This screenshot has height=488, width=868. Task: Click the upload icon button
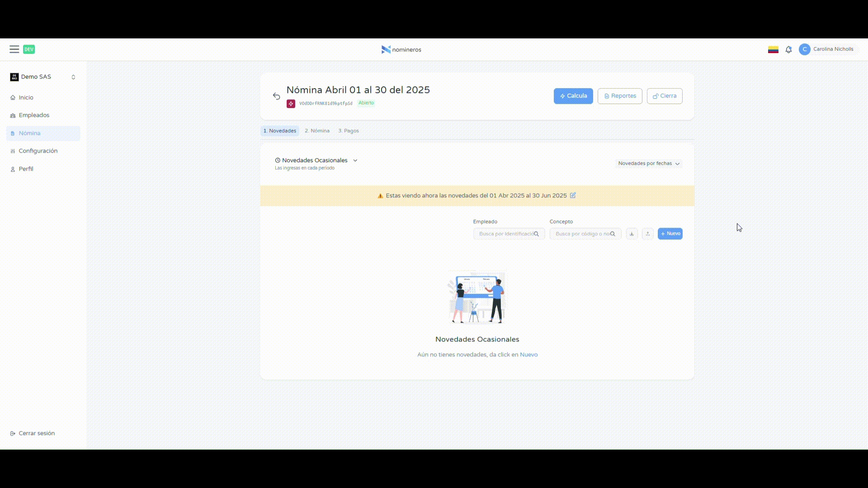[x=647, y=234]
